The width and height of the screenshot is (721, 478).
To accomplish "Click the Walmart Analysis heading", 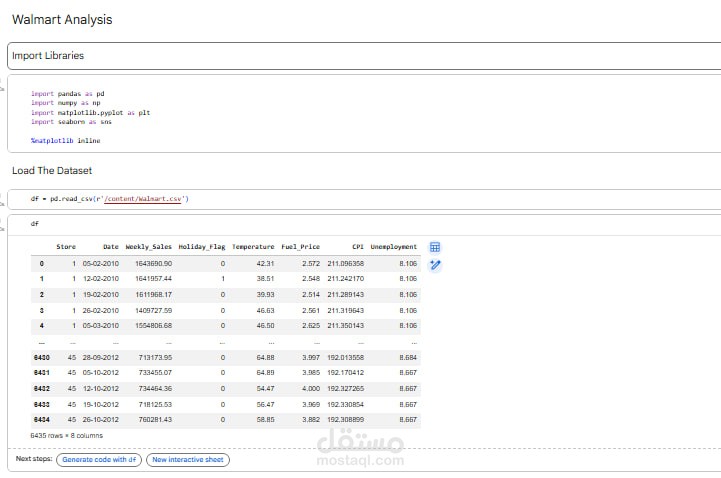I will 62,20.
